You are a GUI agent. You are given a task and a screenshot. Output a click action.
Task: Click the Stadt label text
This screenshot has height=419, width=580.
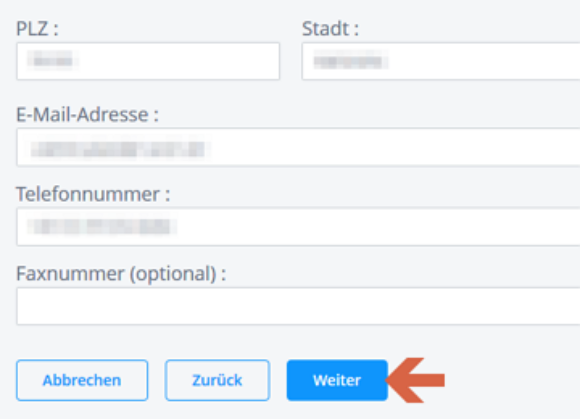(x=330, y=28)
